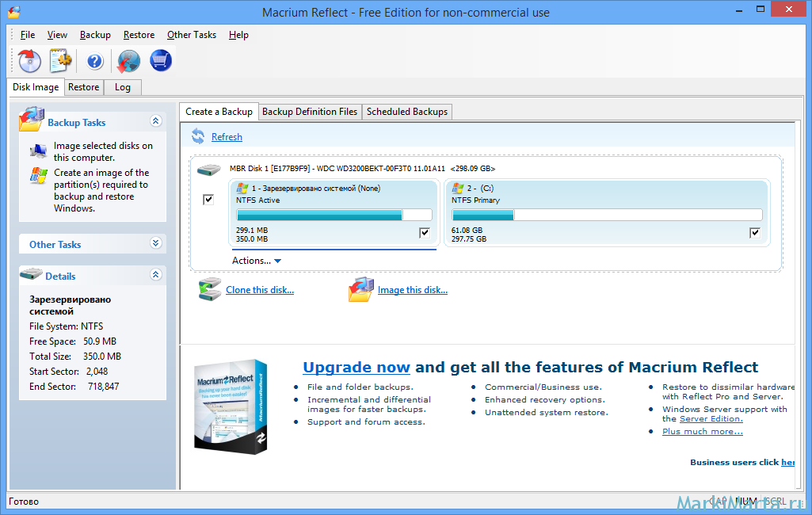
Task: Open the Backup Definition Files tab
Action: click(310, 112)
